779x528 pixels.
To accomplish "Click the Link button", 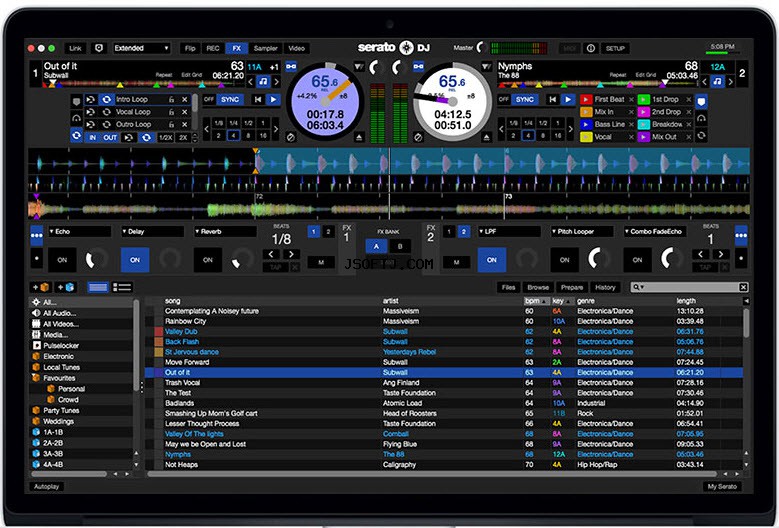I will [x=76, y=48].
